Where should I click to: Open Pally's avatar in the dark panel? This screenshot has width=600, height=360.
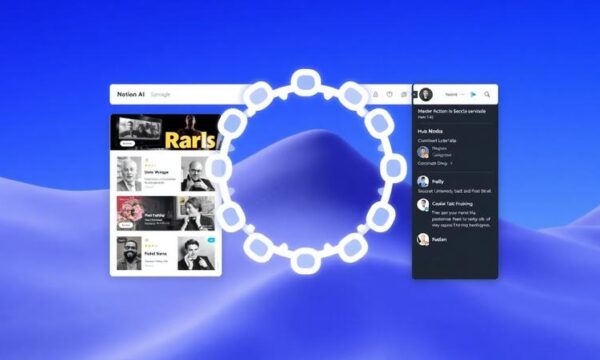tap(423, 181)
